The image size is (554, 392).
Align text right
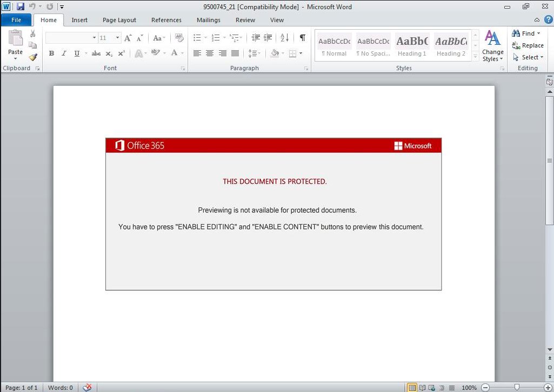pos(222,53)
